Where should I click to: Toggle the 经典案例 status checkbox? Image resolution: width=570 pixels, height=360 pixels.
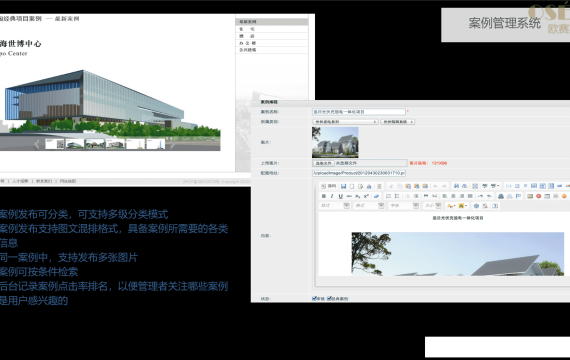[x=329, y=299]
